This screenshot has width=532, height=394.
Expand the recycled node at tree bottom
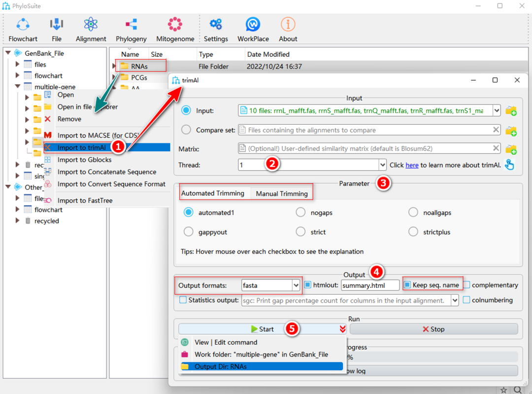[17, 220]
